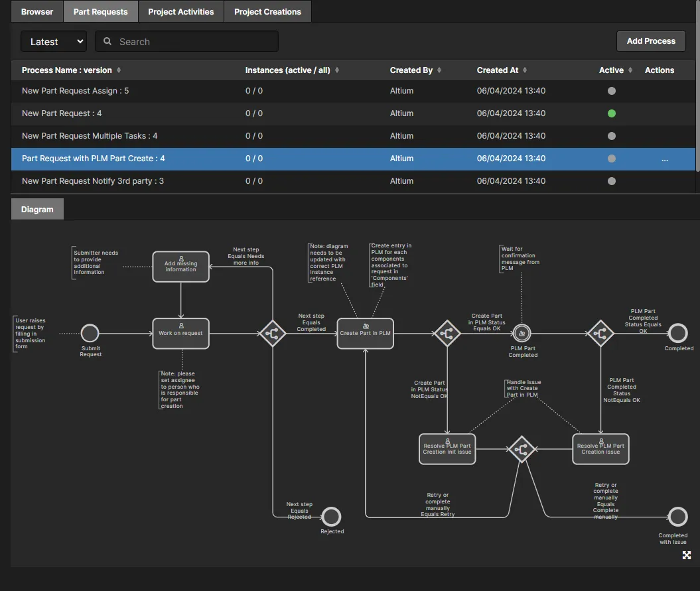Toggle active dot for New Part Request Multiple Tasks
The image size is (700, 591).
click(x=611, y=136)
